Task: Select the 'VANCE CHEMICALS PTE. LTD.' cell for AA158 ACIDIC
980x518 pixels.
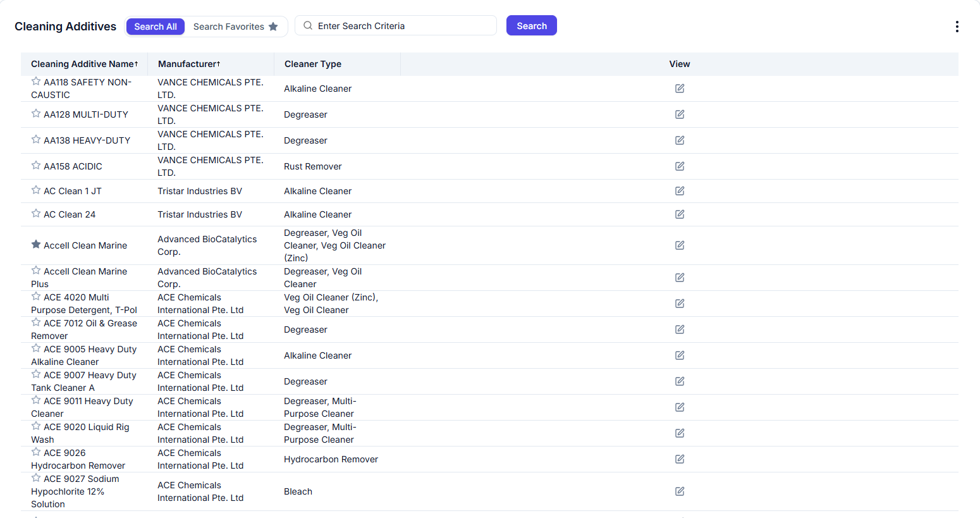Action: (x=211, y=166)
